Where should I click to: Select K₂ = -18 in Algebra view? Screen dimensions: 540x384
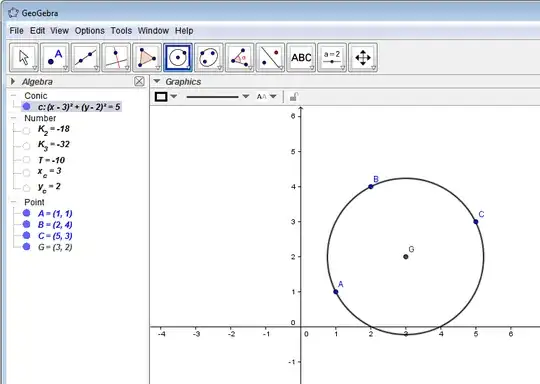tap(53, 130)
